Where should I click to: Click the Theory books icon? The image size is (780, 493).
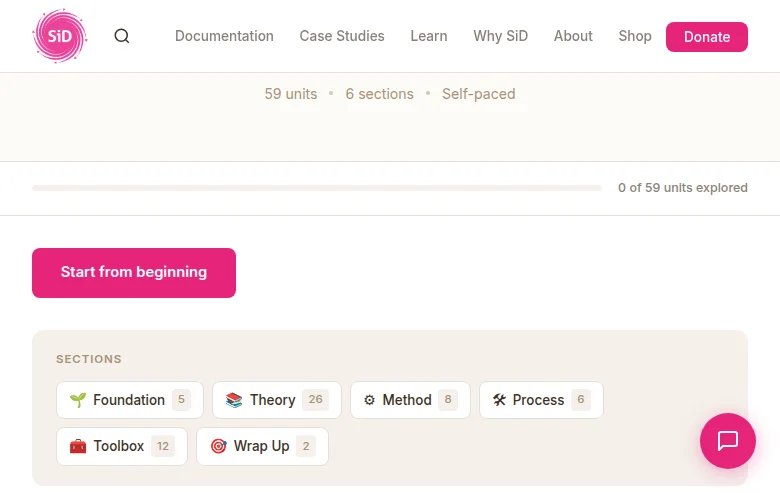[x=234, y=400]
